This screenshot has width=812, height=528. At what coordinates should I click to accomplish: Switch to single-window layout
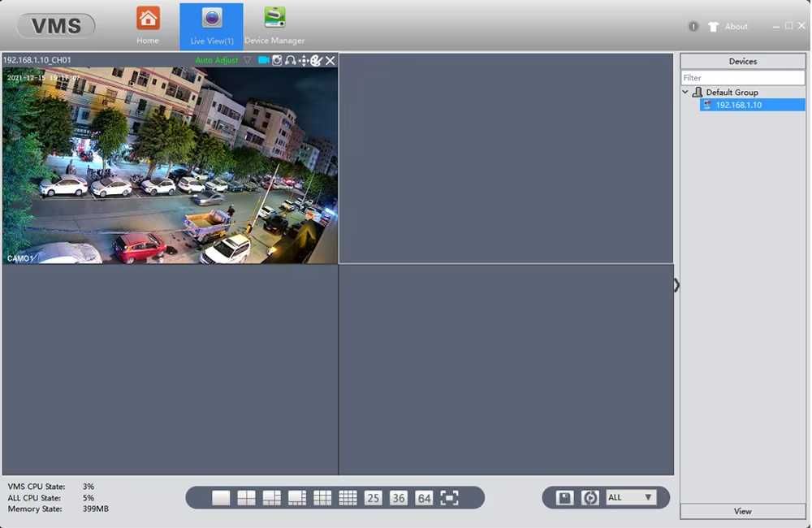point(221,498)
